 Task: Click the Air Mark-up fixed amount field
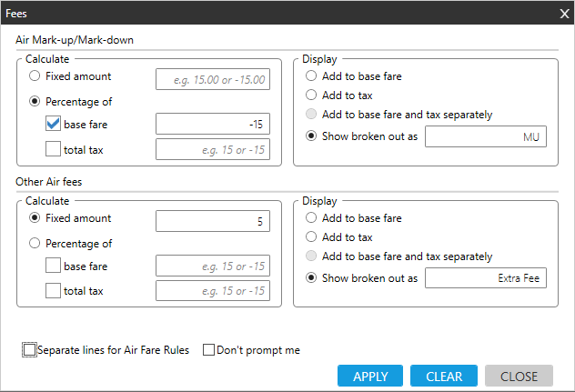[x=213, y=80]
